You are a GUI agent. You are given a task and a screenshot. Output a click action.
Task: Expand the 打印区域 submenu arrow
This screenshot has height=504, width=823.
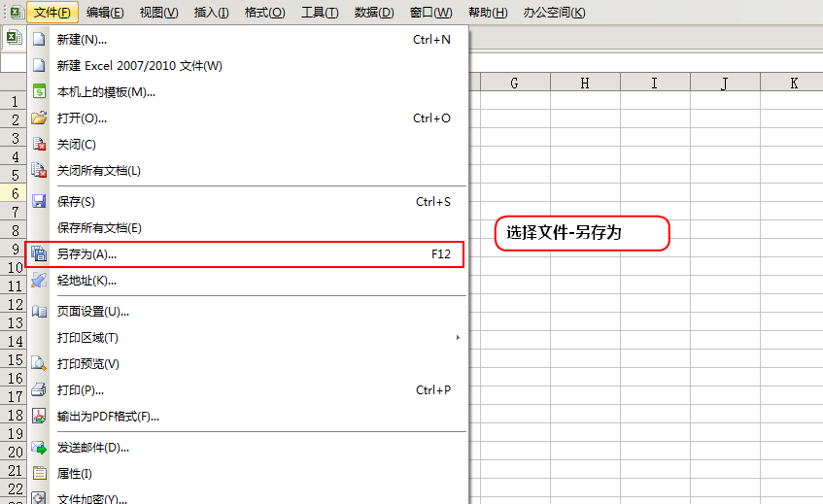point(458,338)
